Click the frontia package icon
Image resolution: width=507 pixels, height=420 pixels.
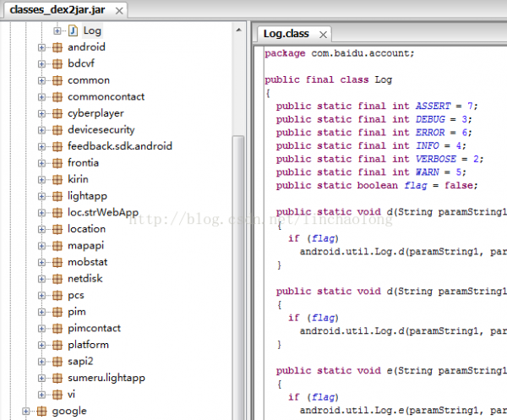click(57, 163)
